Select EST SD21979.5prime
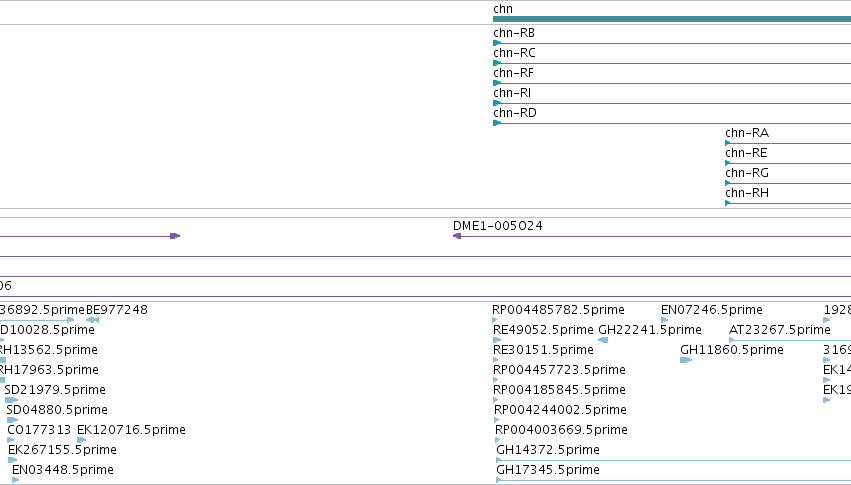851x485 pixels. 55,390
